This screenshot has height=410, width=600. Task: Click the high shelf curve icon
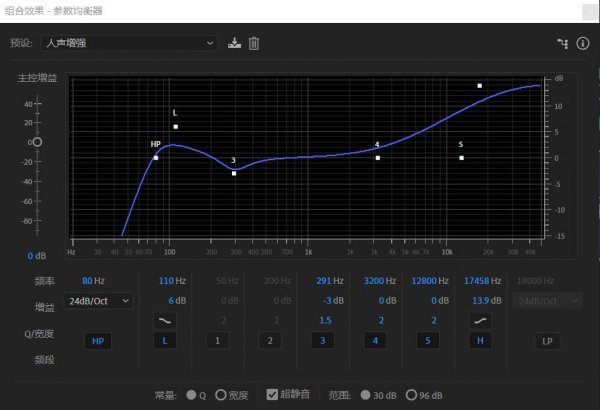(x=479, y=320)
